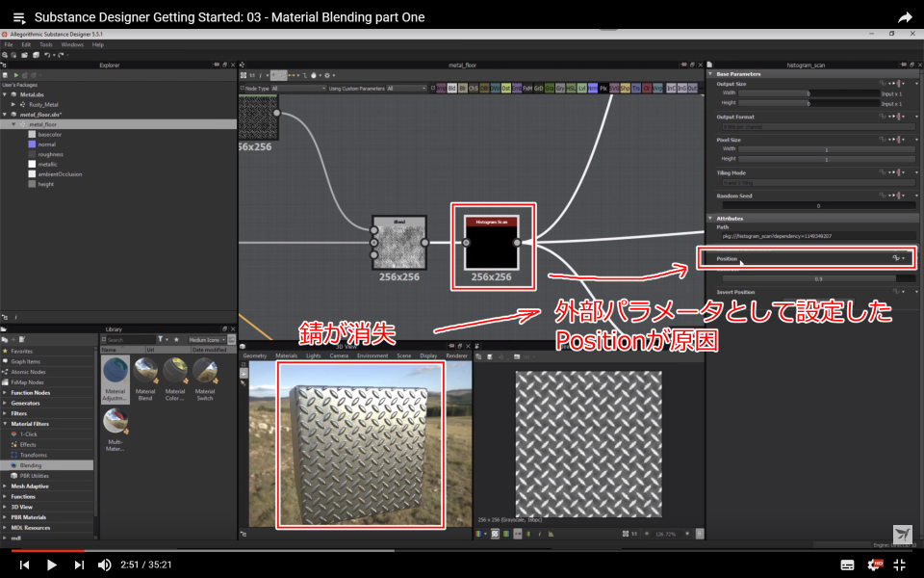Exit fullscreen mode in player

[900, 565]
